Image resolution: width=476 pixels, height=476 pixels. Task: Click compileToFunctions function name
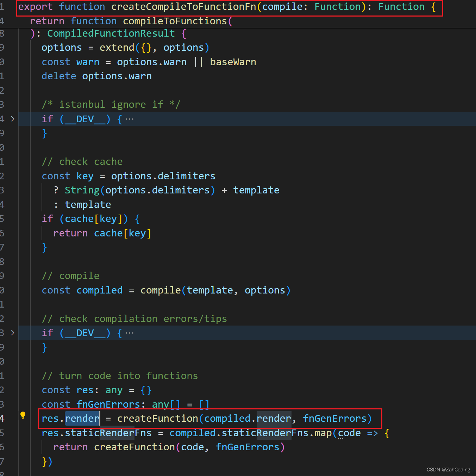[175, 21]
